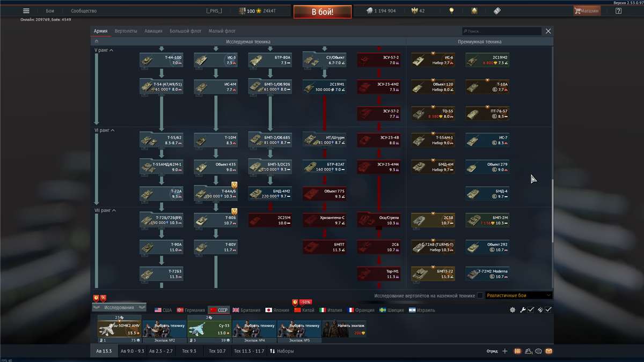Click the light bulb icon in top bar

452,11
